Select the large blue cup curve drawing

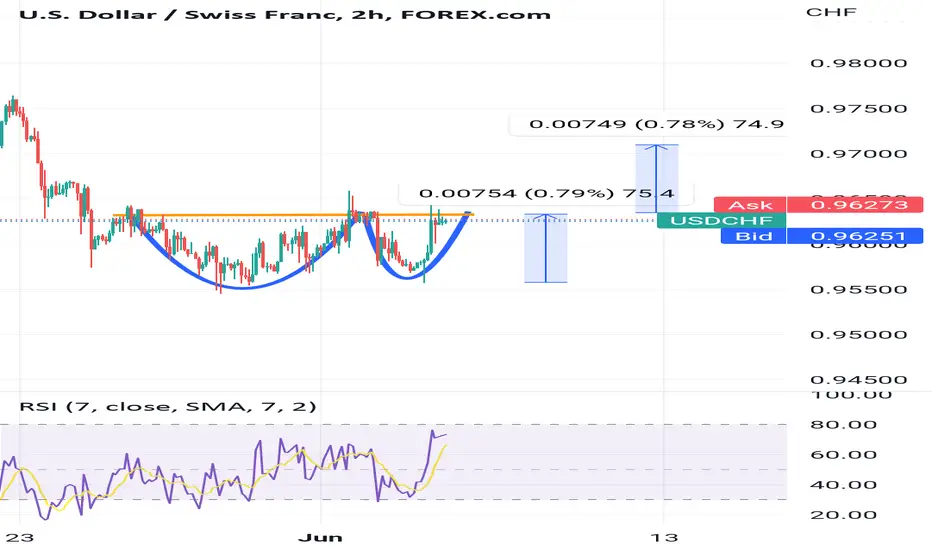click(243, 288)
